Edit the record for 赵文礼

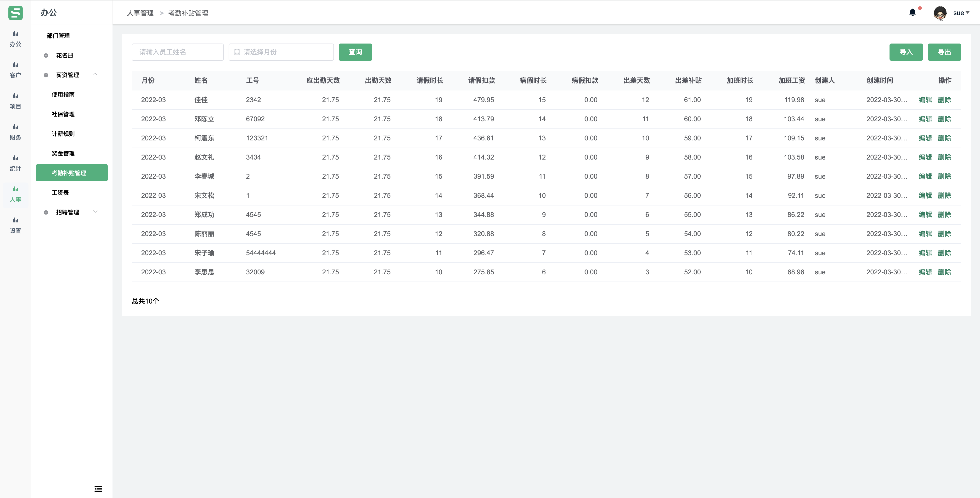925,157
